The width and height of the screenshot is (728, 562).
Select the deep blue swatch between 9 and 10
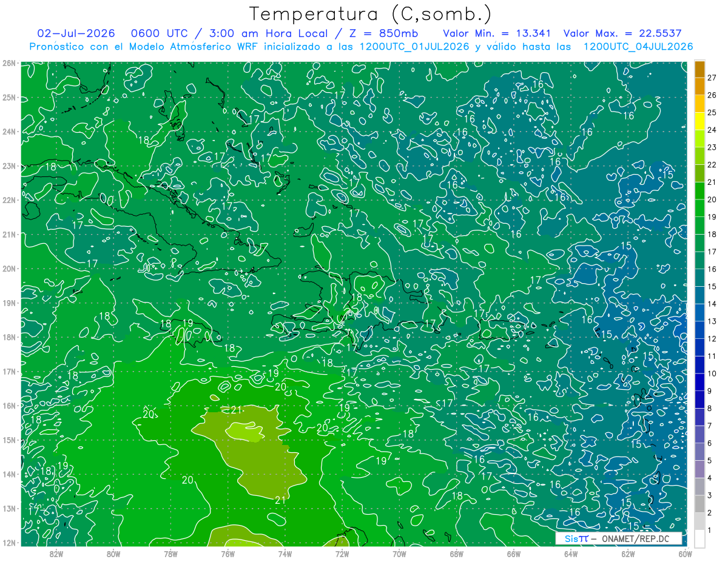click(699, 383)
